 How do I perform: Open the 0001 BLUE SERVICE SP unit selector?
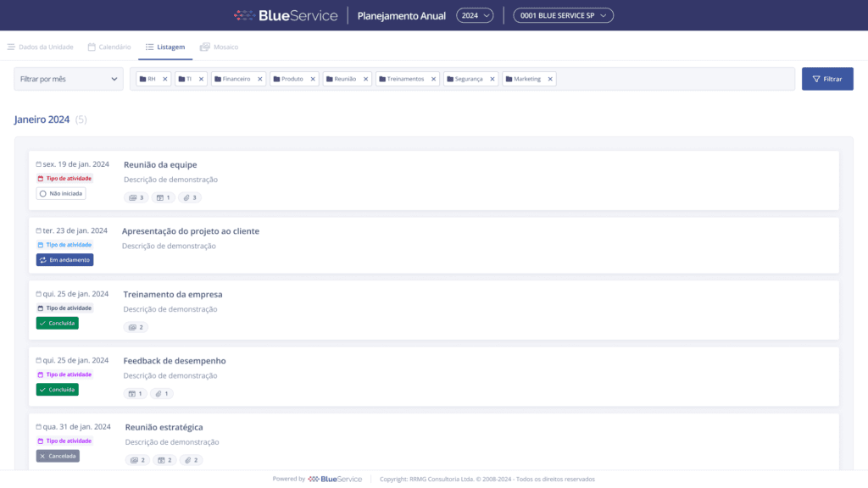click(563, 15)
